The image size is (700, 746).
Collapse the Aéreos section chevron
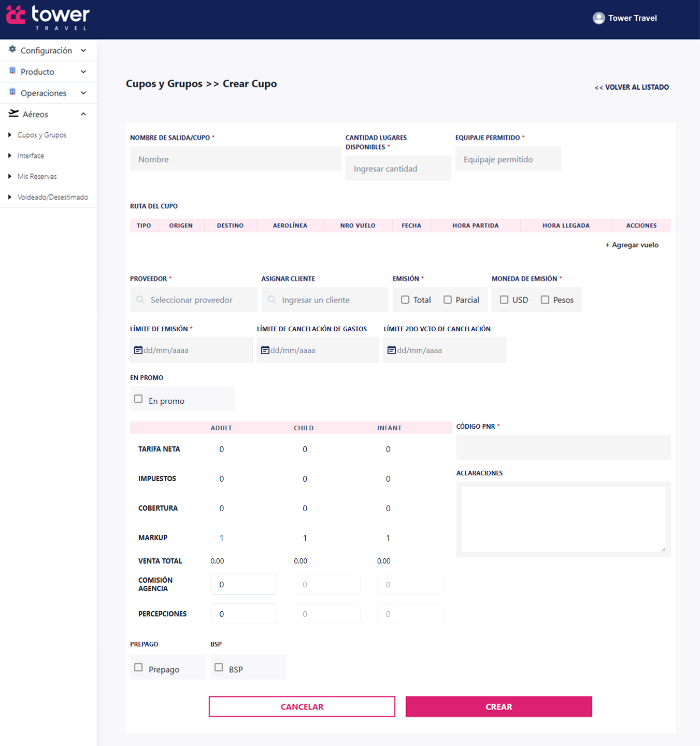(83, 114)
